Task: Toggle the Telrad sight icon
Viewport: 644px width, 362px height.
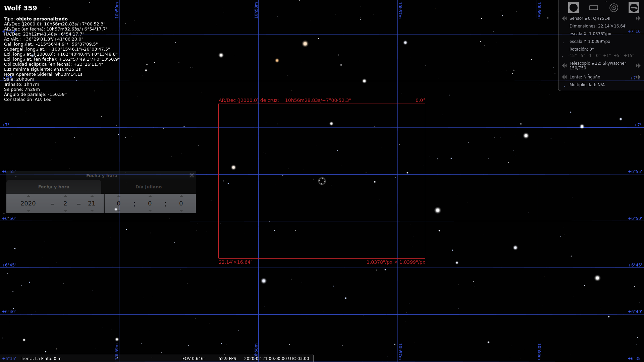Action: coord(613,8)
